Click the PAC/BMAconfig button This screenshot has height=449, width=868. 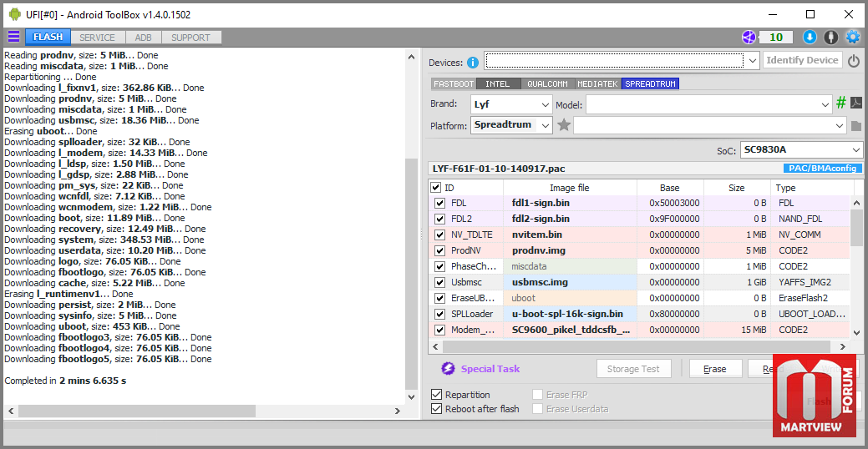pyautogui.click(x=822, y=168)
